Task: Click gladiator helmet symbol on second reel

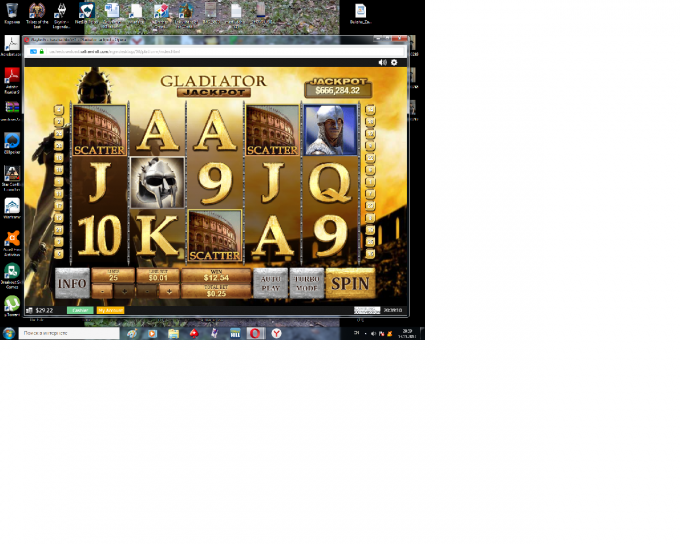Action: [157, 183]
